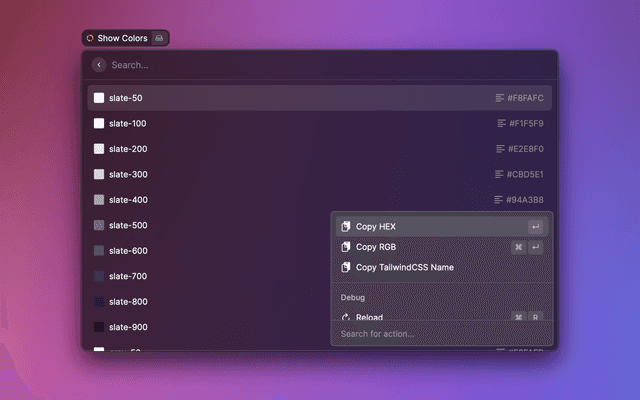Click the text icon beside #F8FAFC
Viewport: 640px width, 400px height.
(x=500, y=98)
